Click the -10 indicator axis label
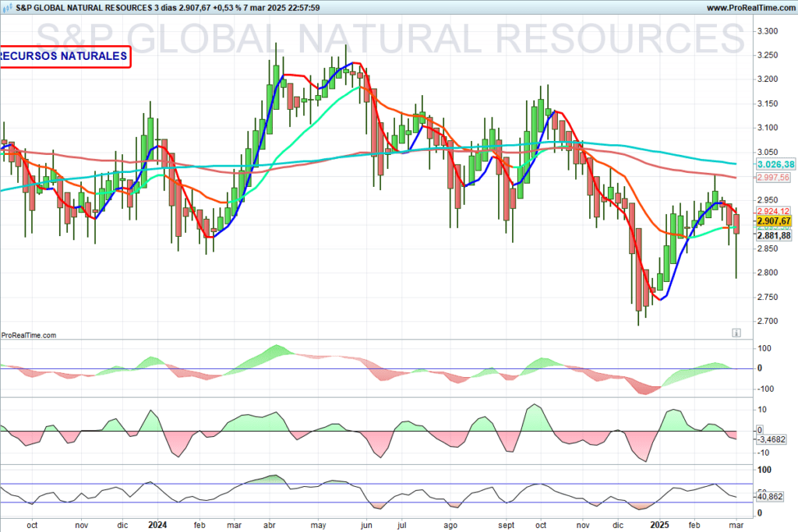The image size is (798, 532). tap(764, 453)
